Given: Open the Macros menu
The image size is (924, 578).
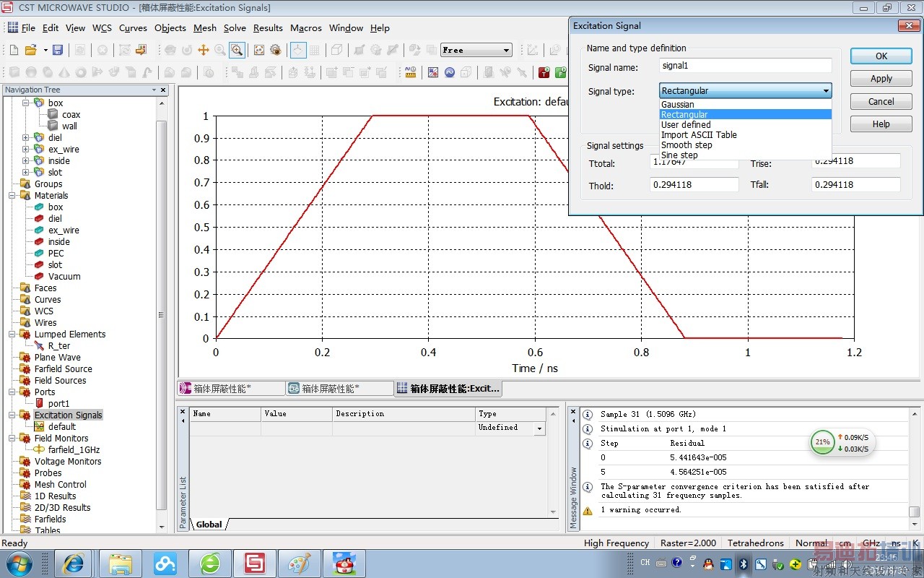Looking at the screenshot, I should click(x=305, y=28).
